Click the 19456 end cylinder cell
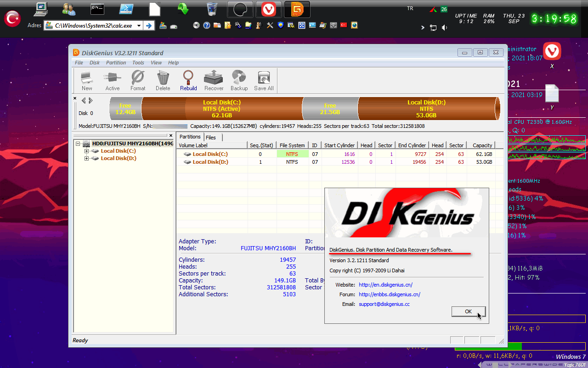Image resolution: width=588 pixels, height=368 pixels. 418,162
